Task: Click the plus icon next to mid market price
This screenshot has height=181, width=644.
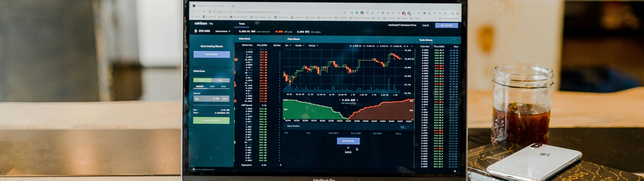Action: point(357,100)
